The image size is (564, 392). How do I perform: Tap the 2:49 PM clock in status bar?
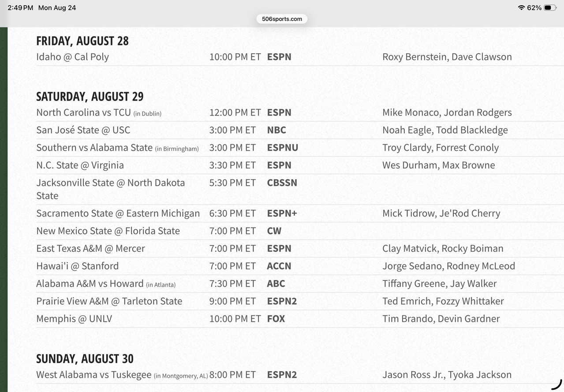click(x=20, y=8)
